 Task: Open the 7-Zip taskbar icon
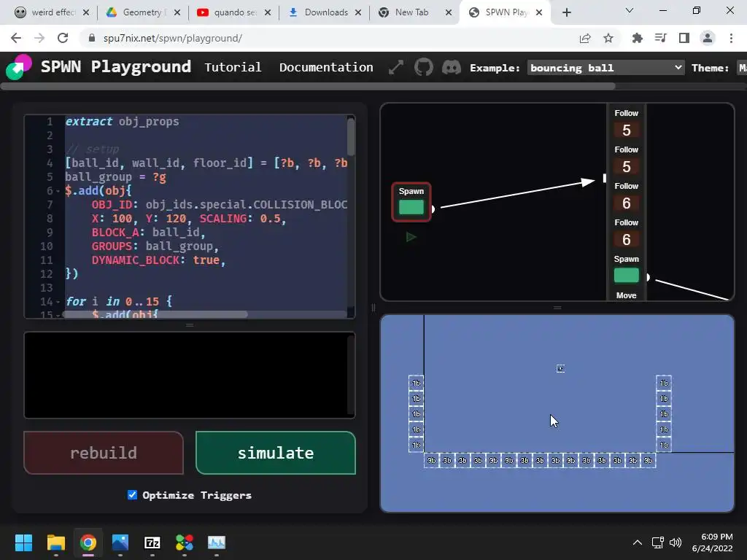pyautogui.click(x=152, y=542)
